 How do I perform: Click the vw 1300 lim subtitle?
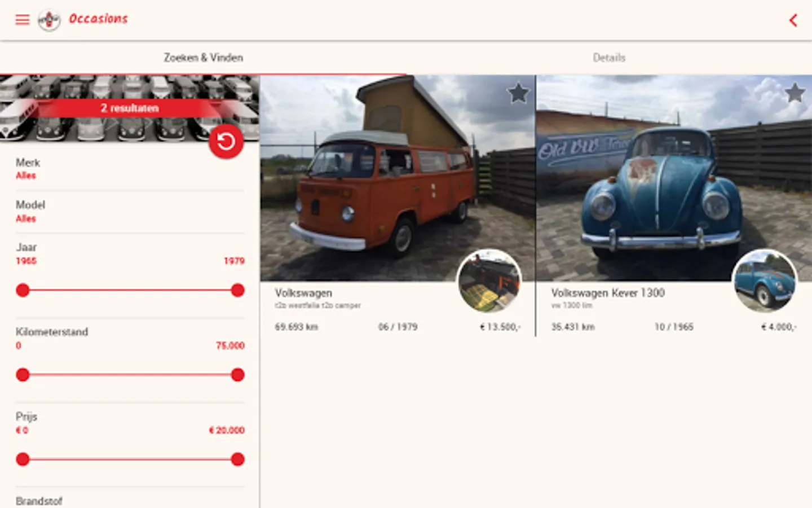(x=572, y=305)
